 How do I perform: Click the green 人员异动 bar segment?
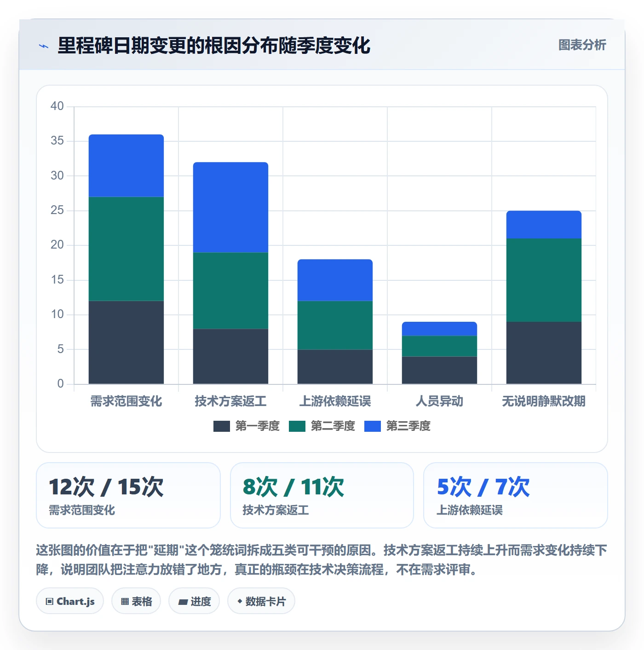click(439, 346)
